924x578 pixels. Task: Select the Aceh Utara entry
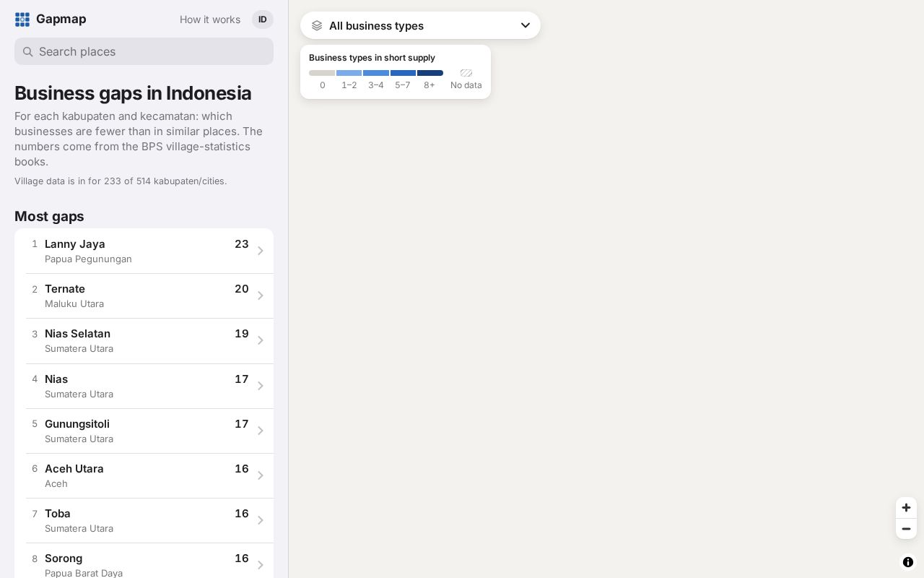tap(144, 475)
